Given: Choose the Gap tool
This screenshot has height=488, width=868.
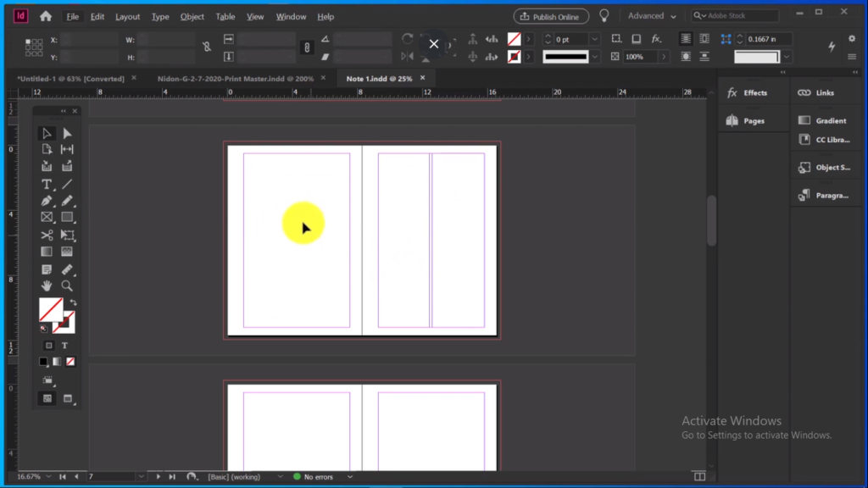Looking at the screenshot, I should tap(67, 149).
